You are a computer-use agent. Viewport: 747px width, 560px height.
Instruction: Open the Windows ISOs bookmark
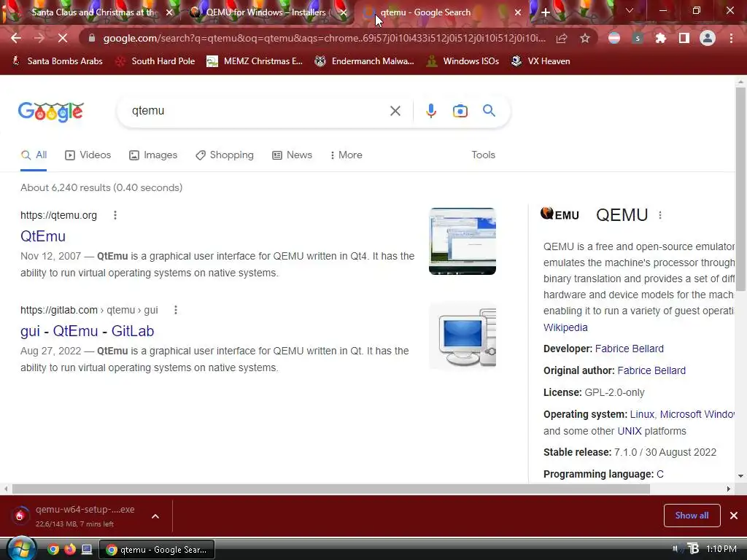[462, 61]
